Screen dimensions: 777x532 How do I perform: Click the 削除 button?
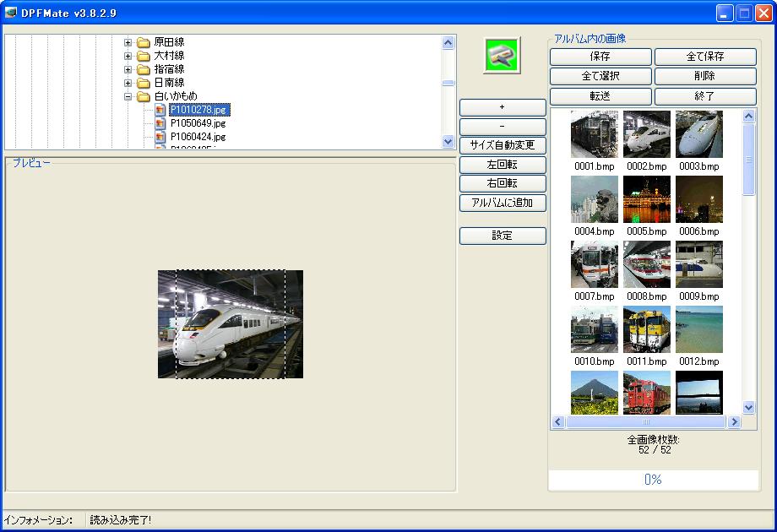click(705, 76)
